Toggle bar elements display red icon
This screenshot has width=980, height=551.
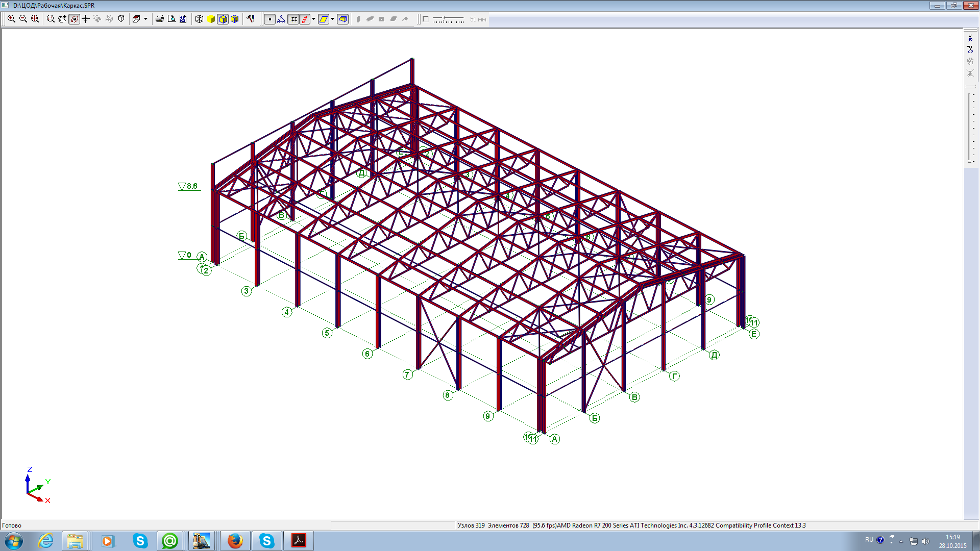coord(305,19)
